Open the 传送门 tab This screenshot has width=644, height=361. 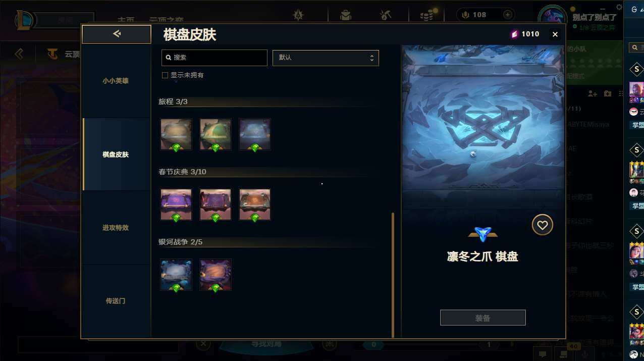(116, 301)
